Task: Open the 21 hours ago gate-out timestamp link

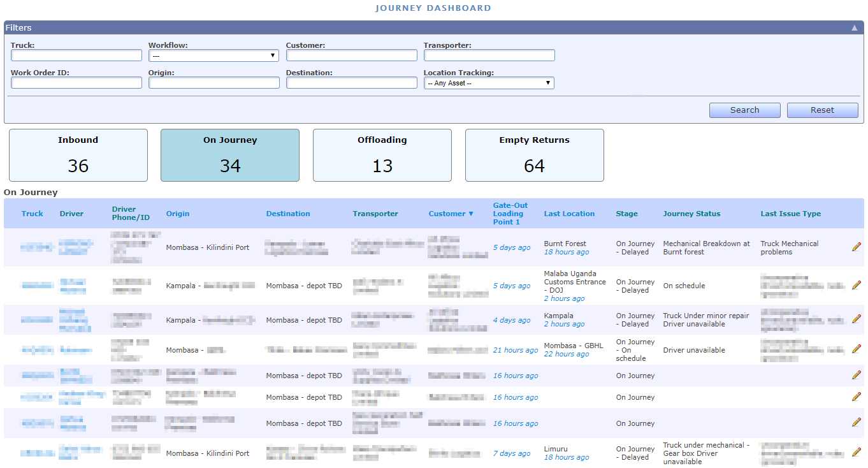Action: pyautogui.click(x=515, y=349)
